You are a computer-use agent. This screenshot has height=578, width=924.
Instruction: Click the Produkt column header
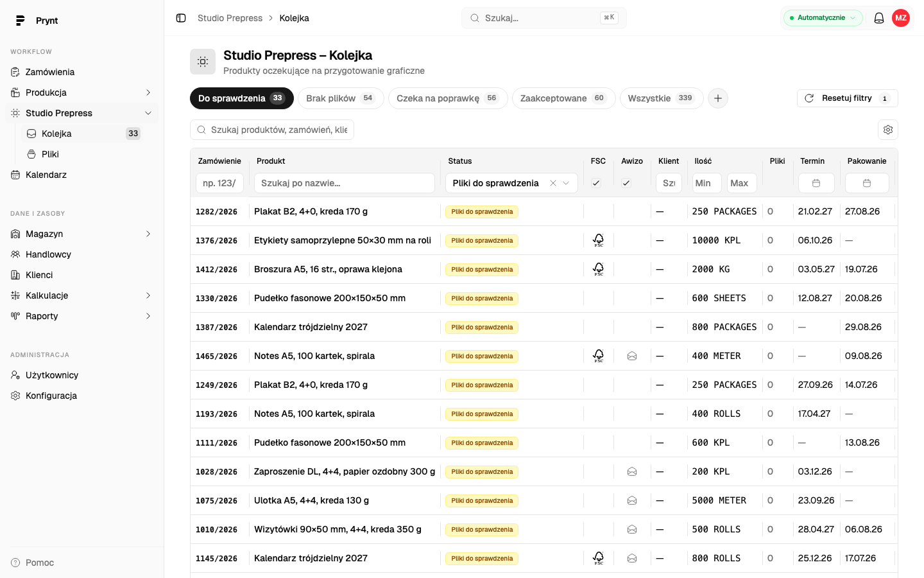[271, 161]
